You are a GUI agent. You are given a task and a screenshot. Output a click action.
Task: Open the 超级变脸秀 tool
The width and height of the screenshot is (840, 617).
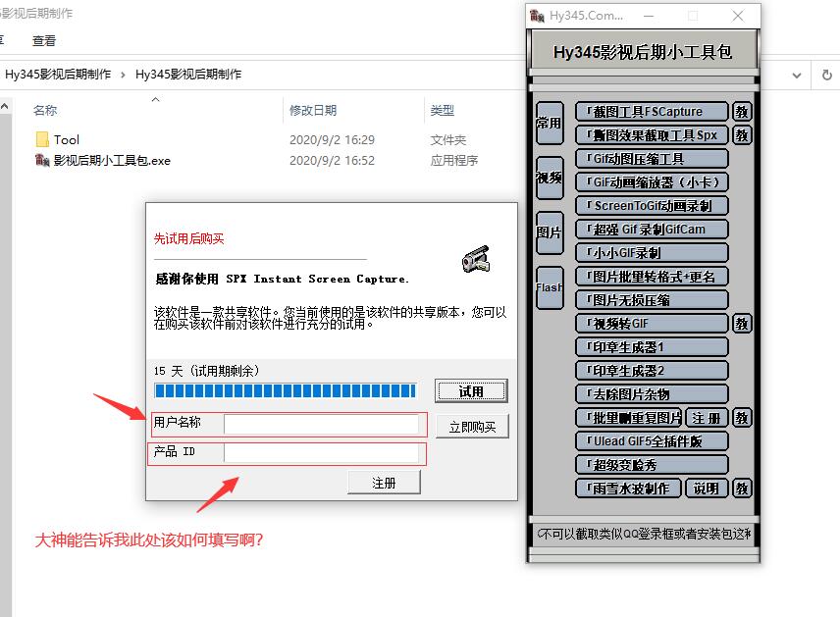pyautogui.click(x=652, y=465)
